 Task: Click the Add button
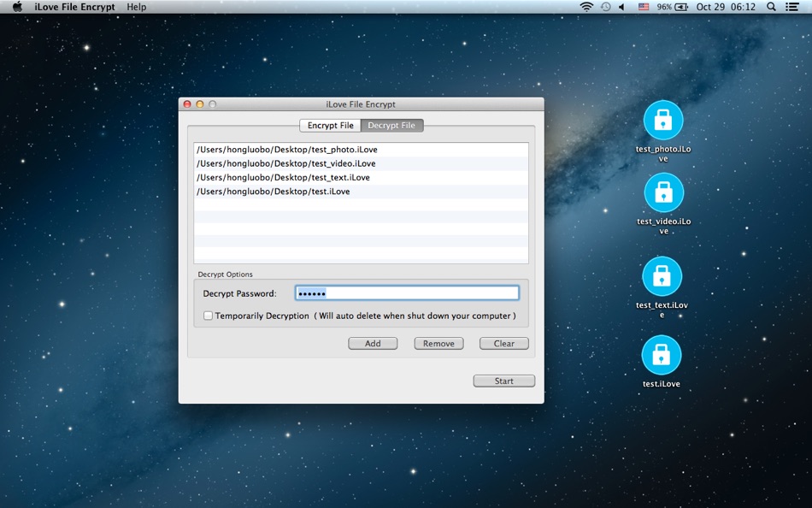click(373, 344)
